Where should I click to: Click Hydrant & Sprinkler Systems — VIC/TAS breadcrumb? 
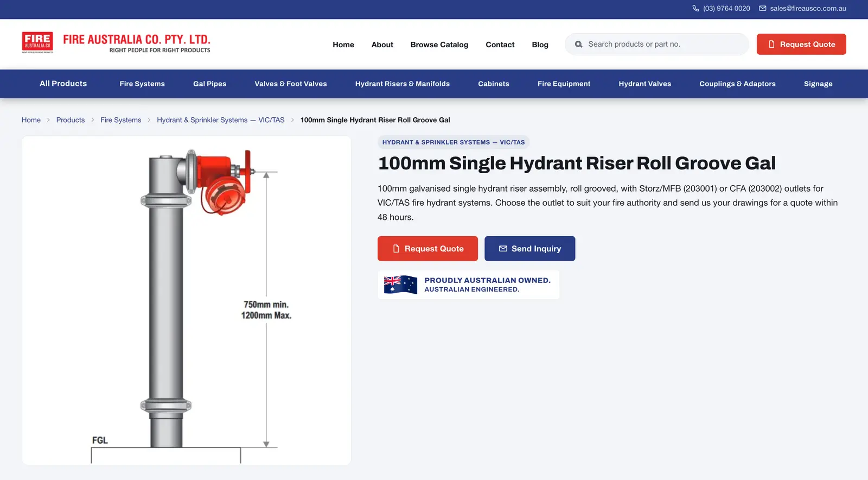221,120
